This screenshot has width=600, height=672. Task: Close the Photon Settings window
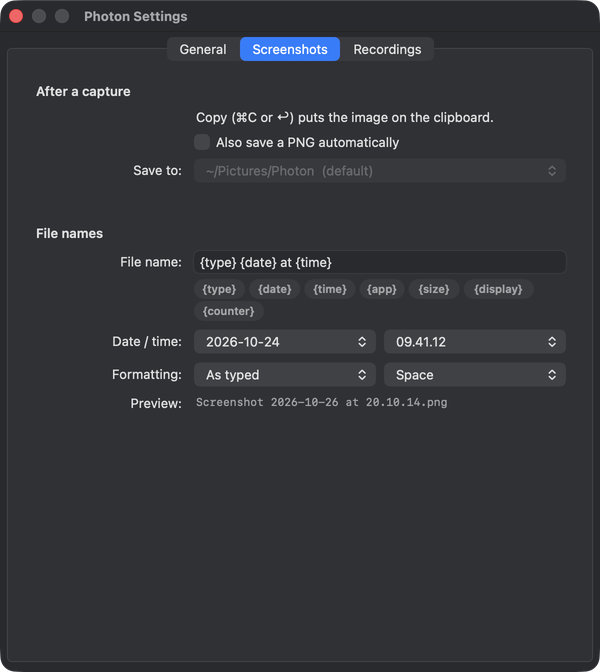tap(16, 16)
